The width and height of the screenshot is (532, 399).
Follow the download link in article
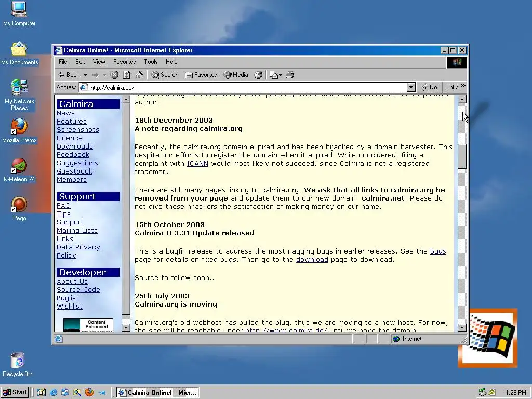312,260
